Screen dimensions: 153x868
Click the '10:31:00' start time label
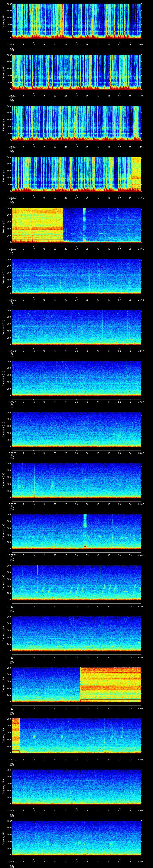tap(12, 147)
